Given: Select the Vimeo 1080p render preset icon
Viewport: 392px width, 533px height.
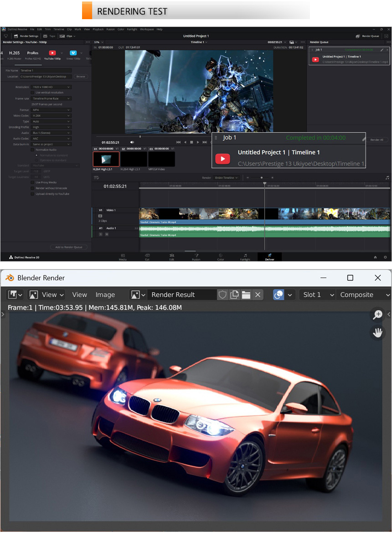Looking at the screenshot, I should [73, 53].
